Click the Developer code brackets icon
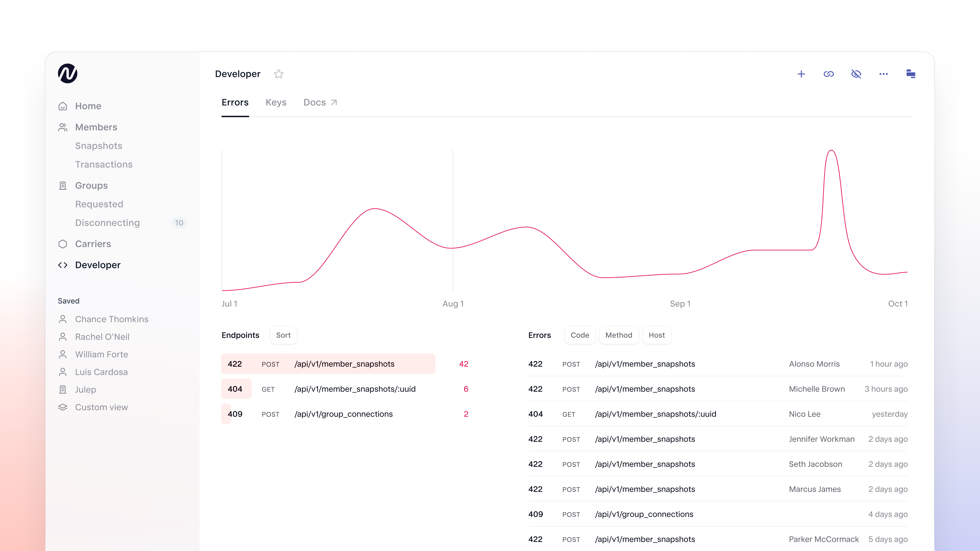Screen dimensions: 980x551 (63, 265)
